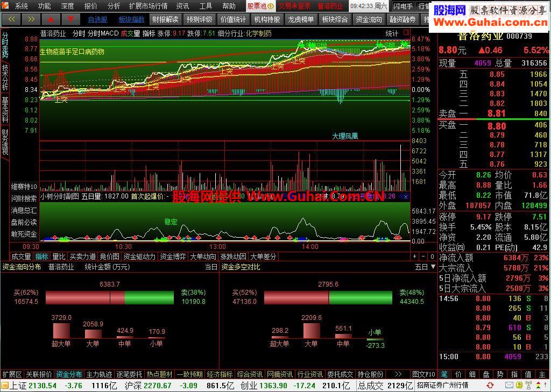Select the 技术分析 side tab
Image resolution: width=551 pixels, height=392 pixels.
coord(5,77)
